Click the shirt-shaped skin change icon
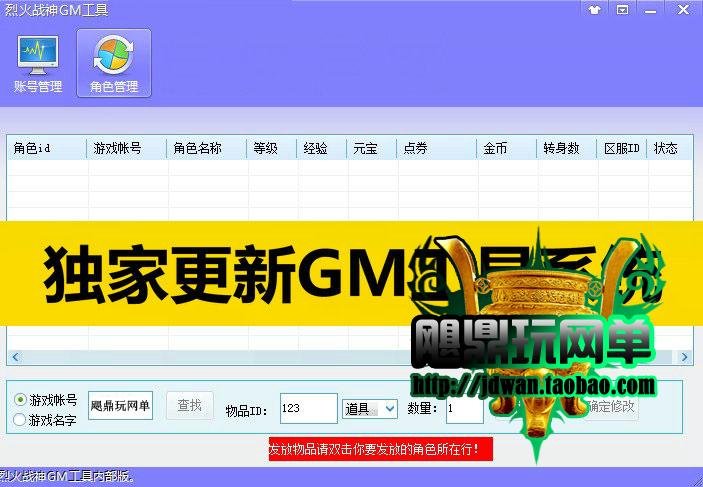Viewport: 703px width, 487px height. [596, 9]
